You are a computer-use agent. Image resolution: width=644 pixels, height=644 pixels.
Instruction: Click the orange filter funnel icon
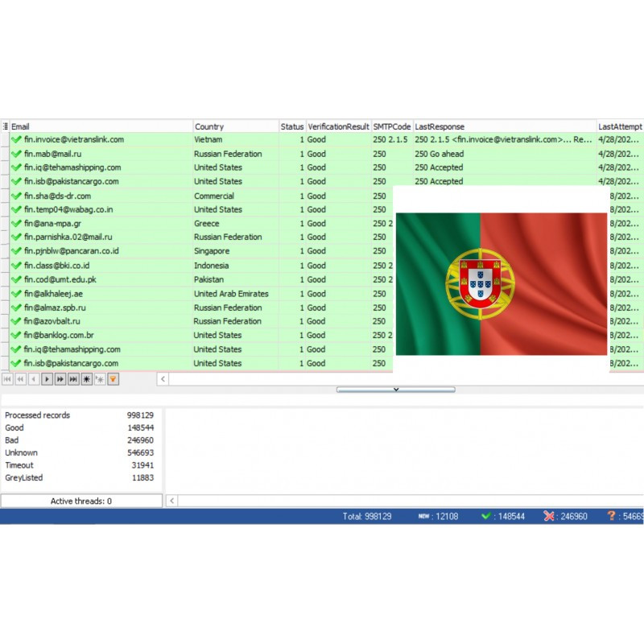(x=114, y=378)
